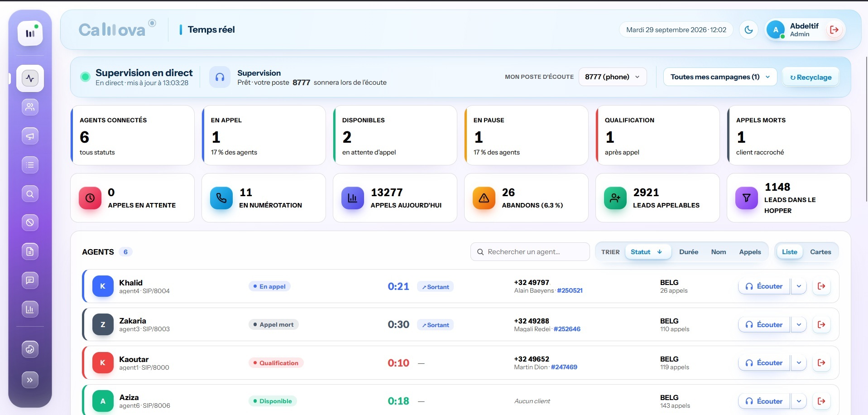Screen dimensions: 868x415
Task: Expand listen options for Aziza
Action: pos(799,401)
